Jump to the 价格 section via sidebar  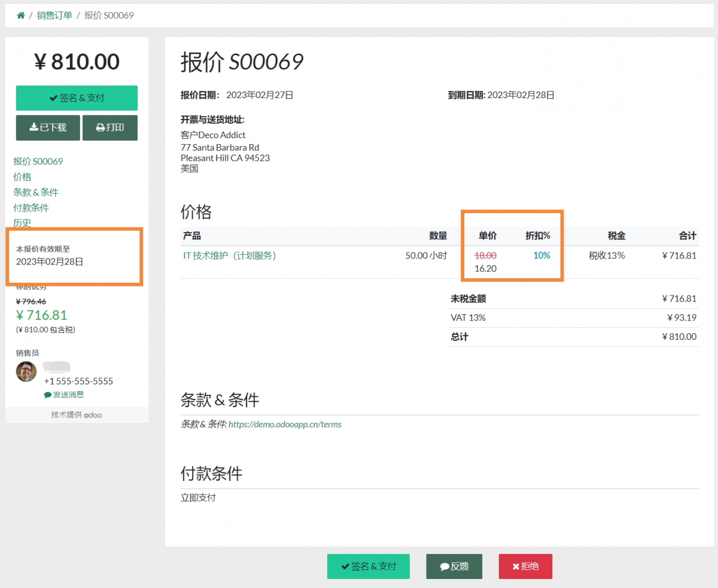tap(22, 176)
